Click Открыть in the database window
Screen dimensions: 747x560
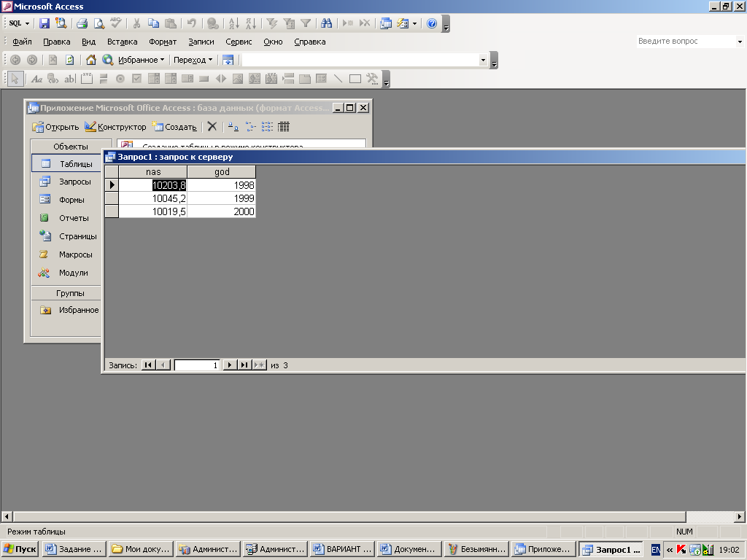[x=55, y=127]
